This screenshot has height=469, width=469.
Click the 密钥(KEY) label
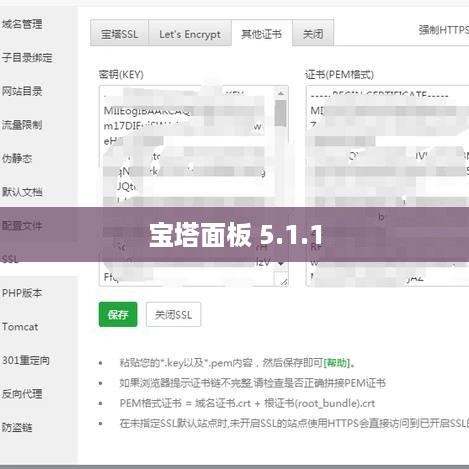click(121, 74)
